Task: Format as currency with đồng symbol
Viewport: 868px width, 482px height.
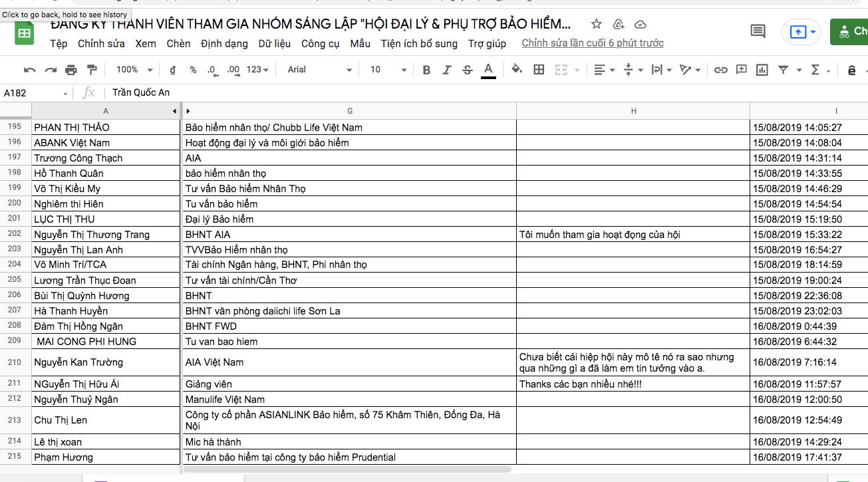Action: [x=173, y=70]
